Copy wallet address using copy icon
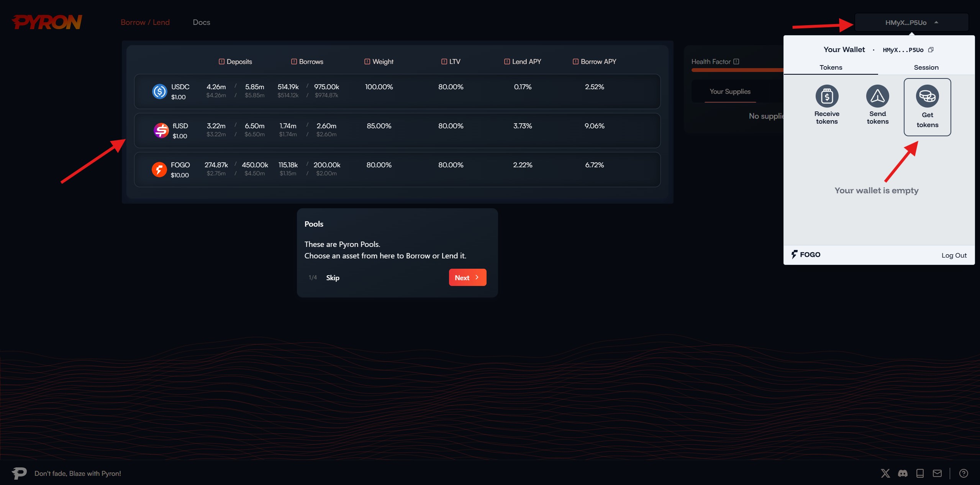 click(x=931, y=50)
